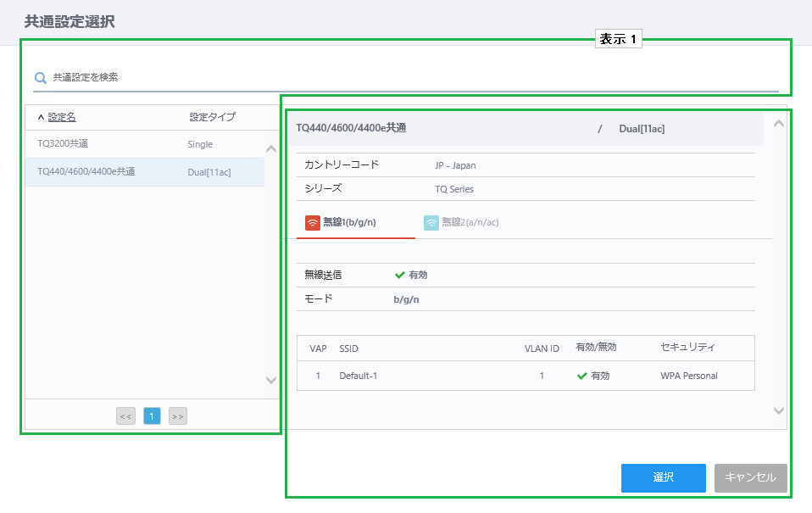Screen dimensions: 812x513
Task: Click the 共通設定を検索 search field
Action: (x=407, y=77)
